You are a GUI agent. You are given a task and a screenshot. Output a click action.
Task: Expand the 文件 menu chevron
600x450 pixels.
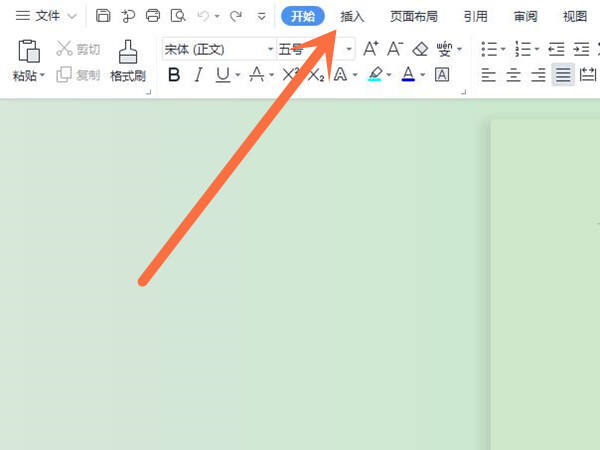pos(72,16)
